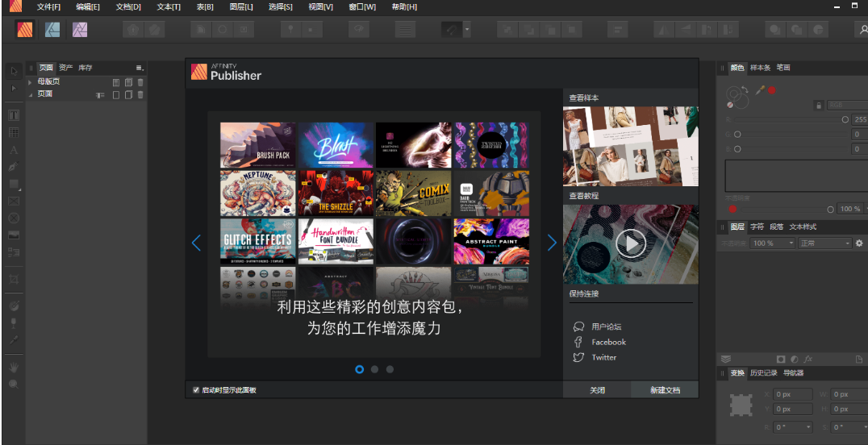Viewport: 868px width, 445px height.
Task: Click the layer settings gear icon
Action: [859, 243]
